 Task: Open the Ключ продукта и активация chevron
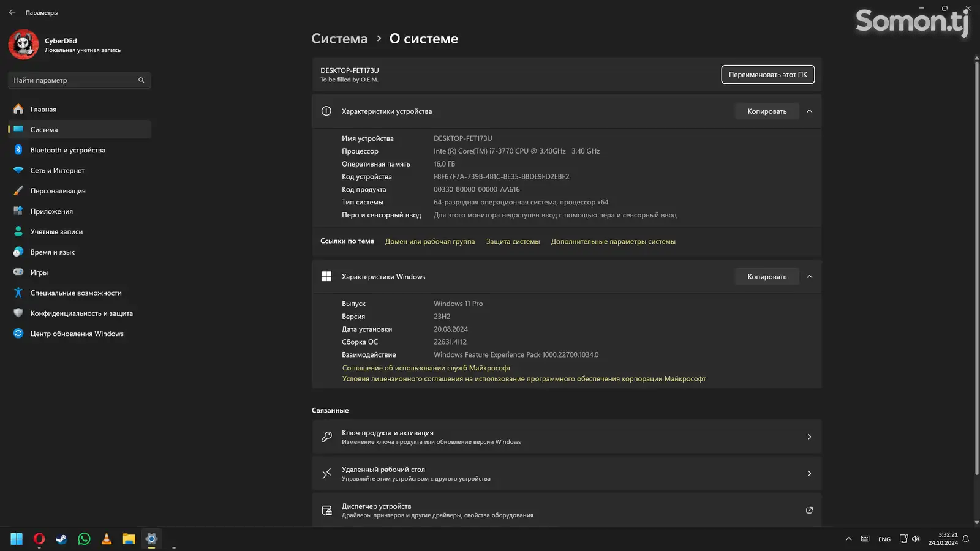point(809,437)
